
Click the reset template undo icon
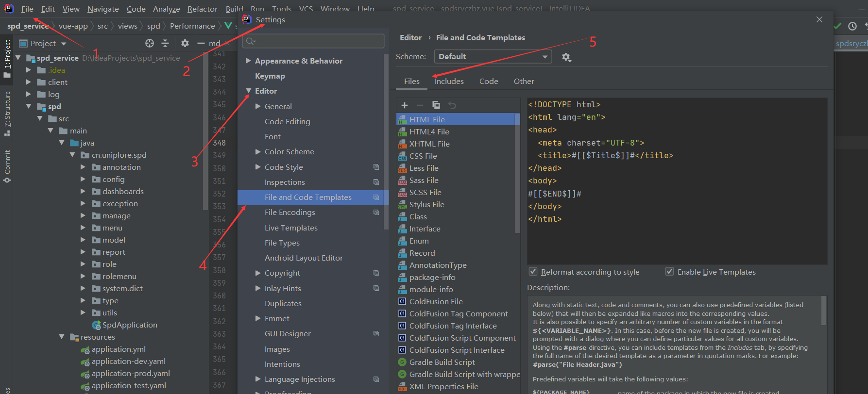point(452,105)
